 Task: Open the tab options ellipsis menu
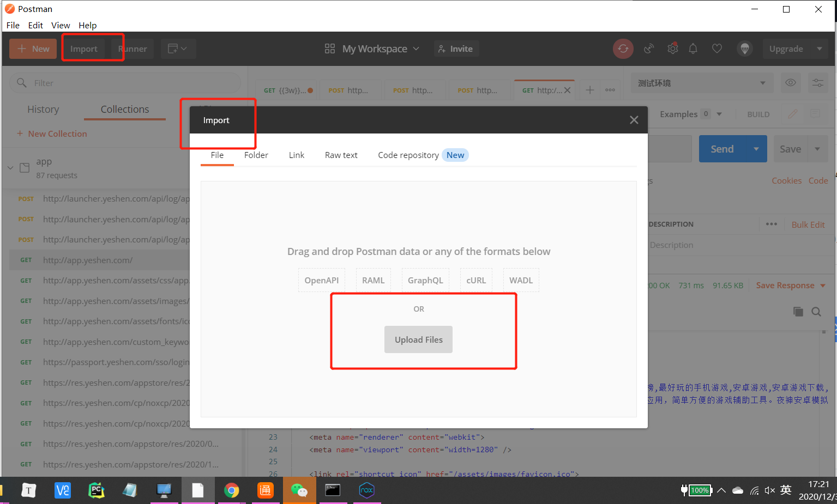tap(610, 90)
